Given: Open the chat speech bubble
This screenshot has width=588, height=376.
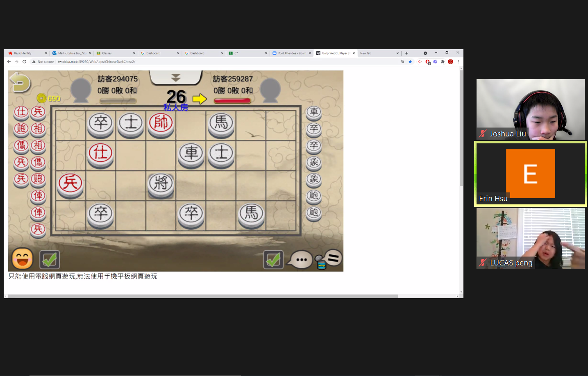Looking at the screenshot, I should click(x=300, y=260).
